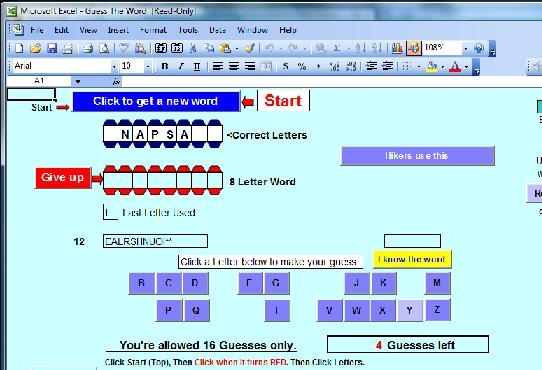
Task: Click the Print icon in toolbar
Action: tap(87, 48)
